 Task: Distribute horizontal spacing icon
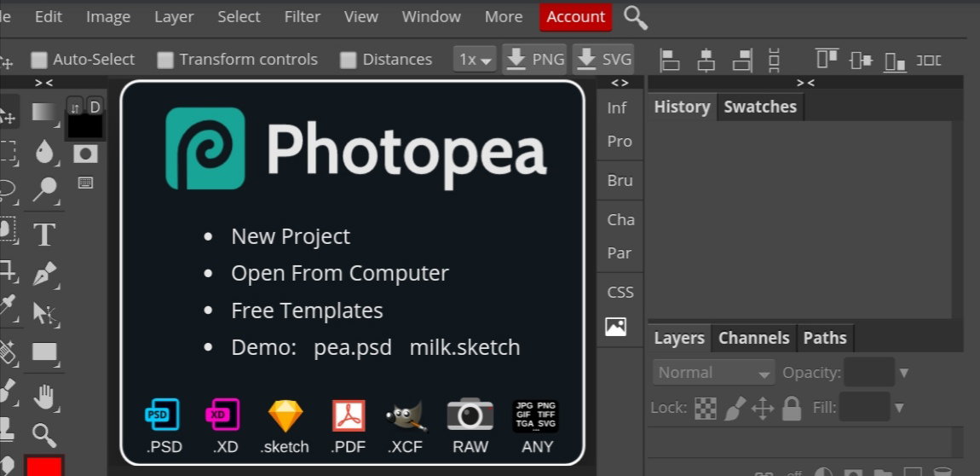click(929, 60)
